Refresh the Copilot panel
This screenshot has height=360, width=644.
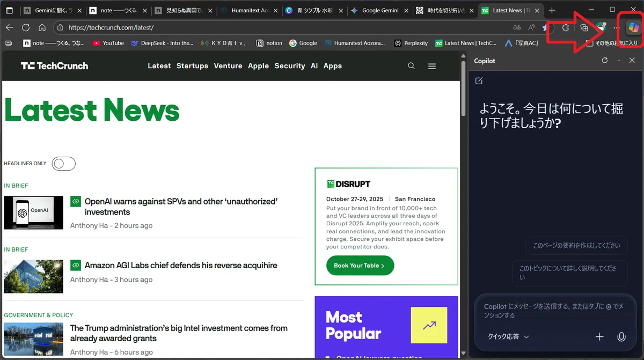(x=605, y=61)
